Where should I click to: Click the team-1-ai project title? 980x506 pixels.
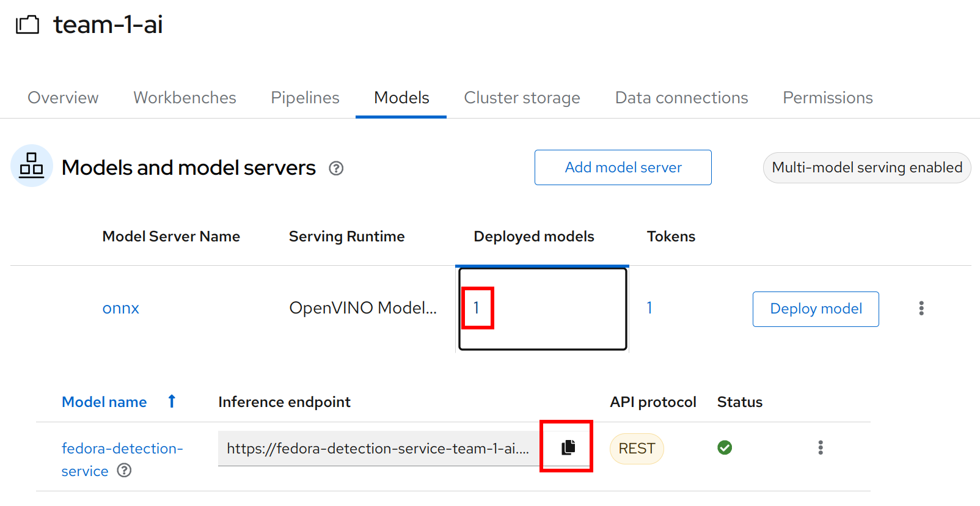(x=108, y=24)
